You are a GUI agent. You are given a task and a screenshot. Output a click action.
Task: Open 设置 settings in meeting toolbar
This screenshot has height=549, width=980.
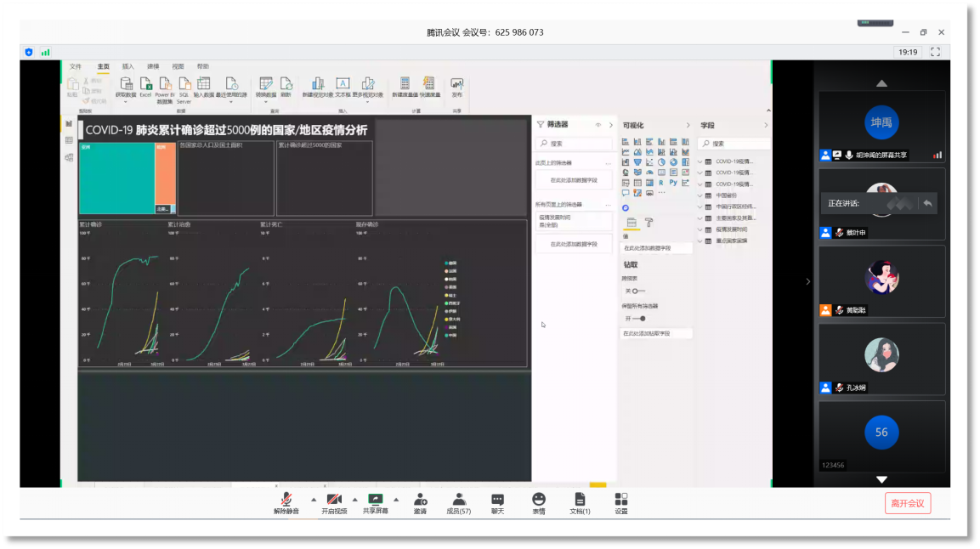click(621, 500)
